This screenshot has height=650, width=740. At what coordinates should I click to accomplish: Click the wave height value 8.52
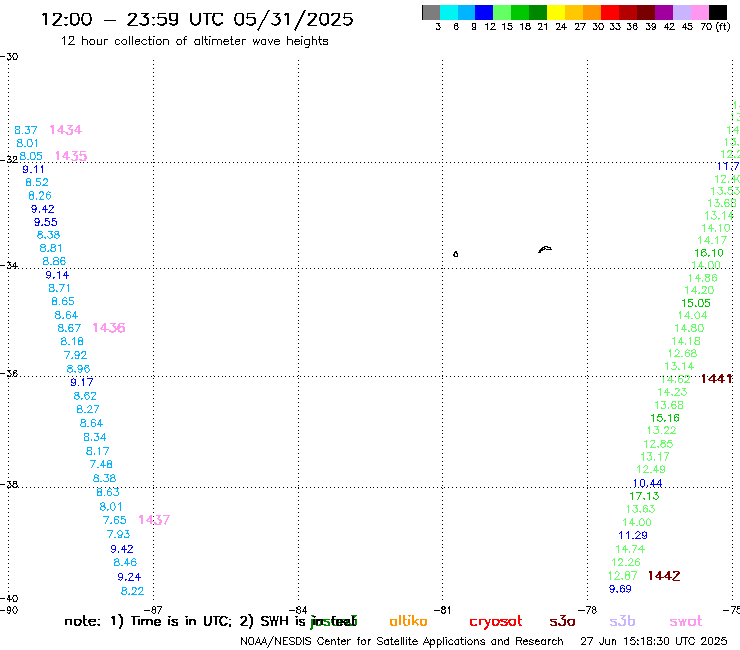tap(37, 182)
